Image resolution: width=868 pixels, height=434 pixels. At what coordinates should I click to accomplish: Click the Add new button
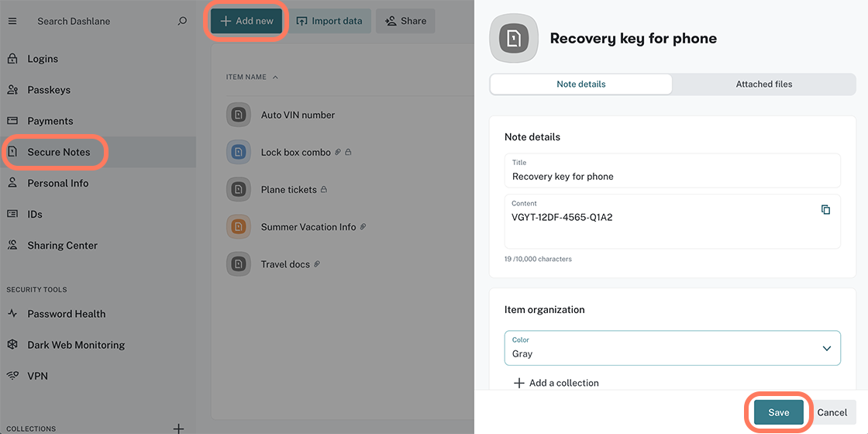(246, 21)
